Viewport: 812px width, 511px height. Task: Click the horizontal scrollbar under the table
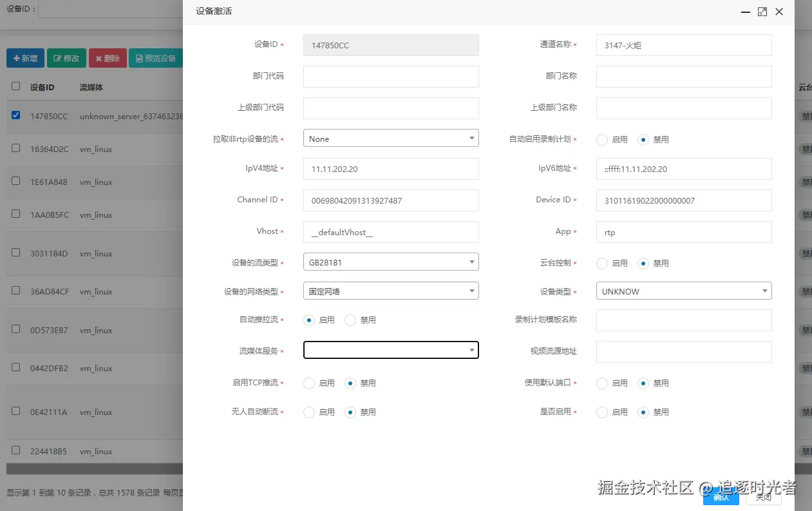95,468
